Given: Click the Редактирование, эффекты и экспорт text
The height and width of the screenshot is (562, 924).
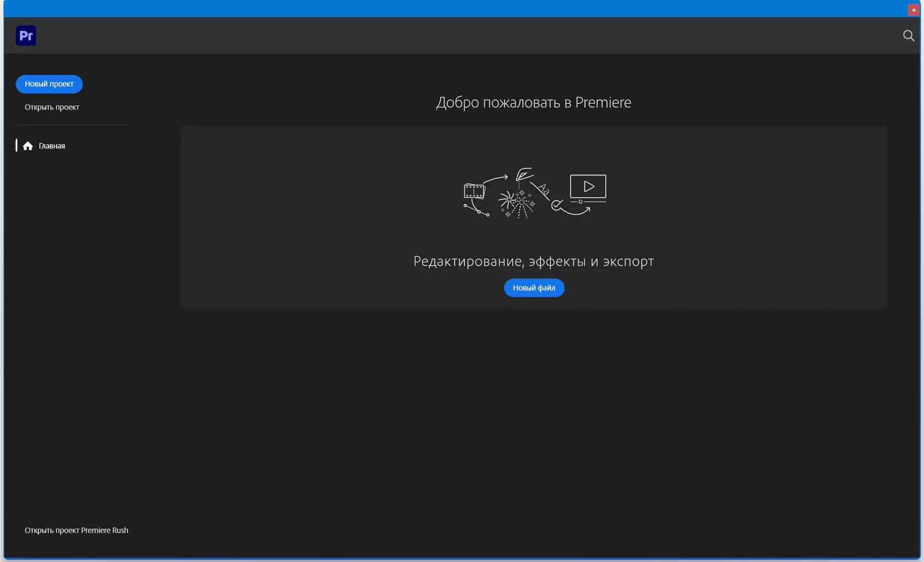Looking at the screenshot, I should pos(533,261).
